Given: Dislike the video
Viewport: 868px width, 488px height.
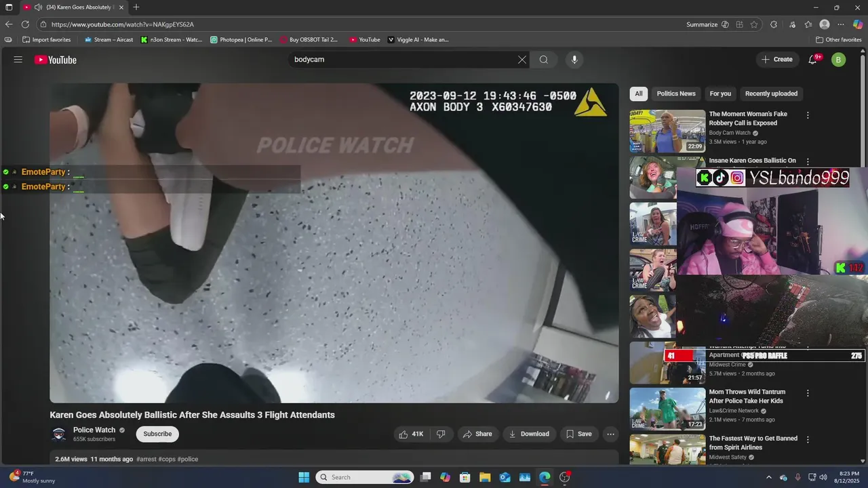Looking at the screenshot, I should coord(441,434).
